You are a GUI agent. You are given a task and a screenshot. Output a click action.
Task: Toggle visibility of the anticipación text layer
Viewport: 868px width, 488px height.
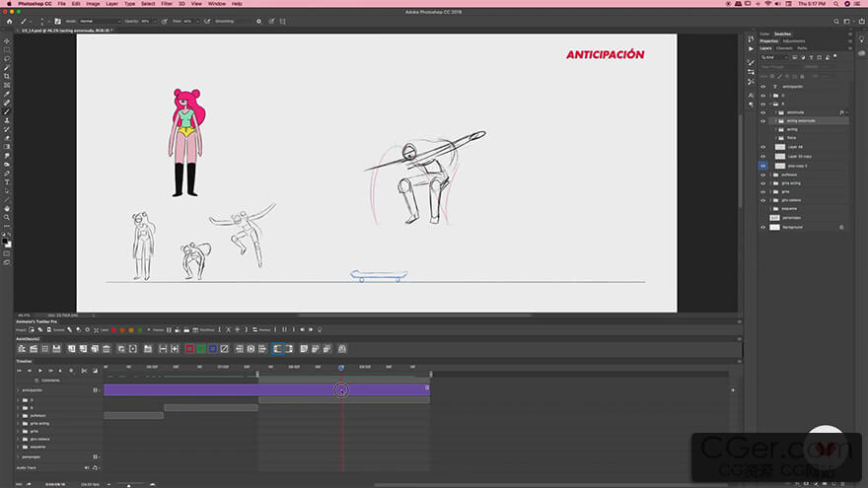pos(762,86)
